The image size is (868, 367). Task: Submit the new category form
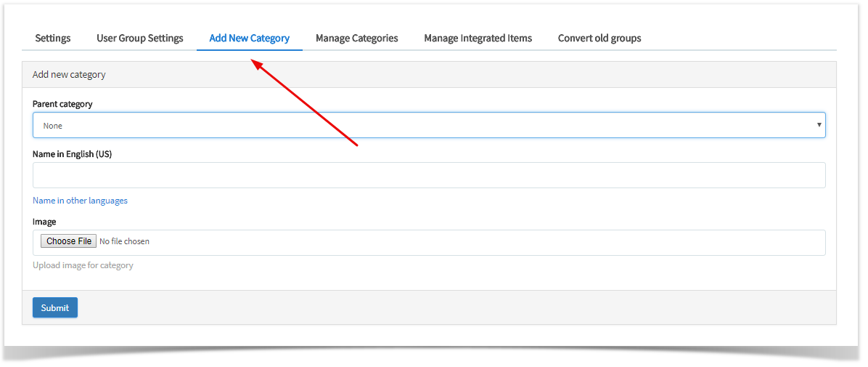click(55, 307)
